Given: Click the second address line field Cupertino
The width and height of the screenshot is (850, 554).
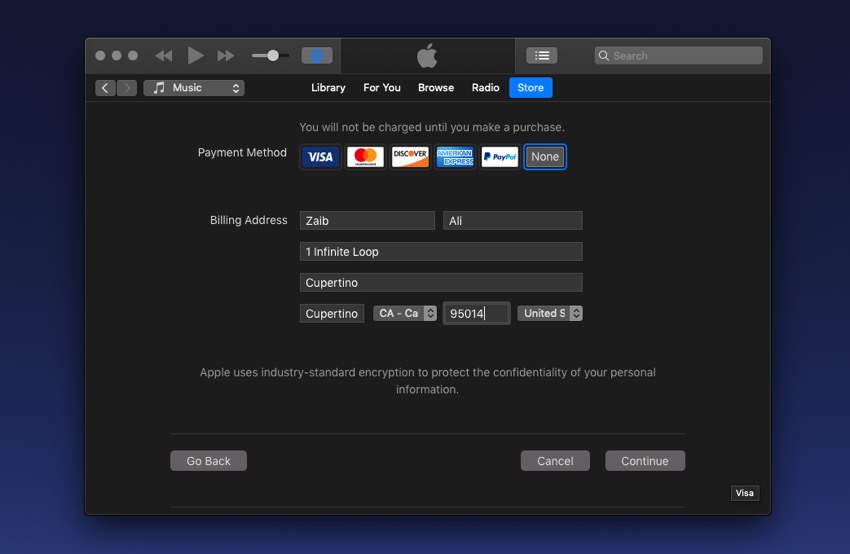Looking at the screenshot, I should click(441, 282).
